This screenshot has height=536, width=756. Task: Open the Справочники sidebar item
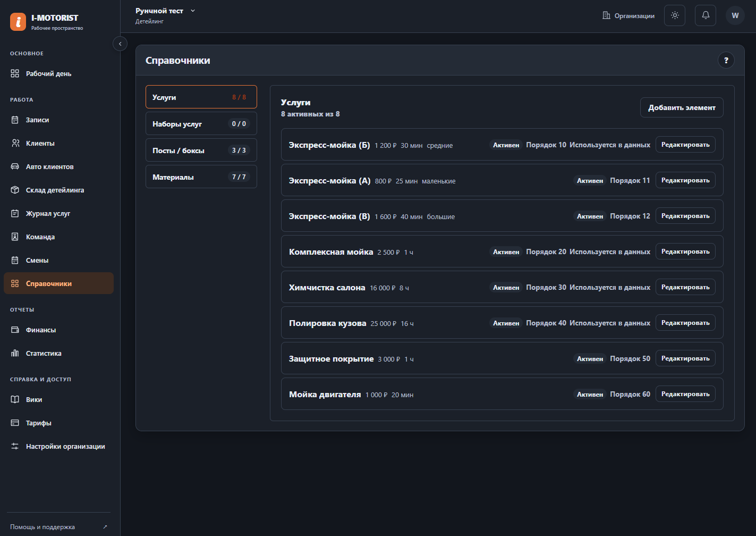point(58,283)
